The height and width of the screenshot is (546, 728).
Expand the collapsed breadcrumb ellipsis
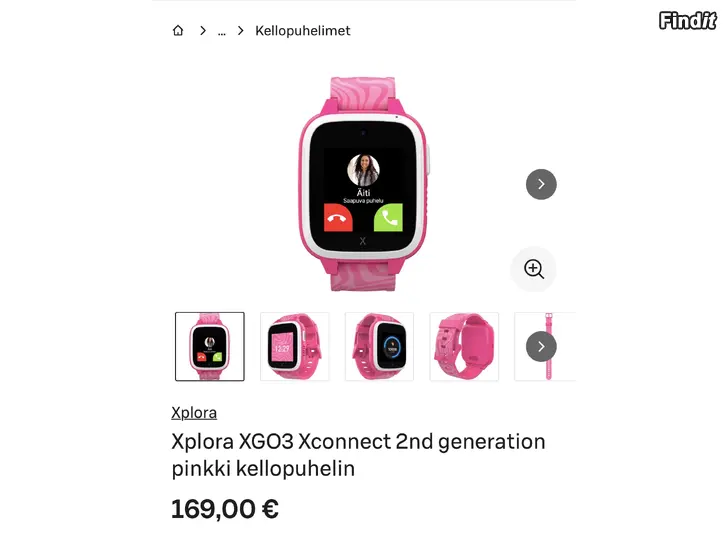[x=221, y=31]
